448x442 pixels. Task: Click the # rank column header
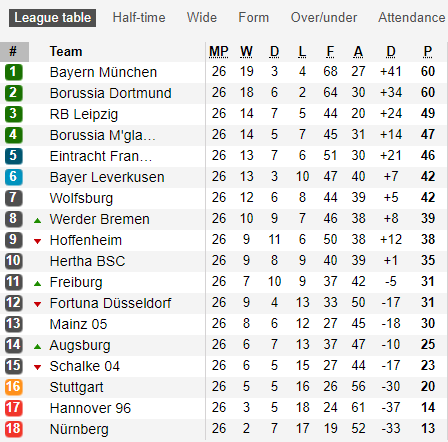pos(14,52)
